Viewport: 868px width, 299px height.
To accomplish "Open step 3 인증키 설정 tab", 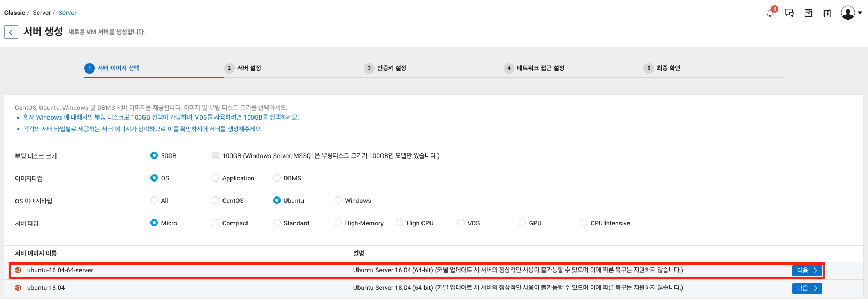I will coord(385,68).
